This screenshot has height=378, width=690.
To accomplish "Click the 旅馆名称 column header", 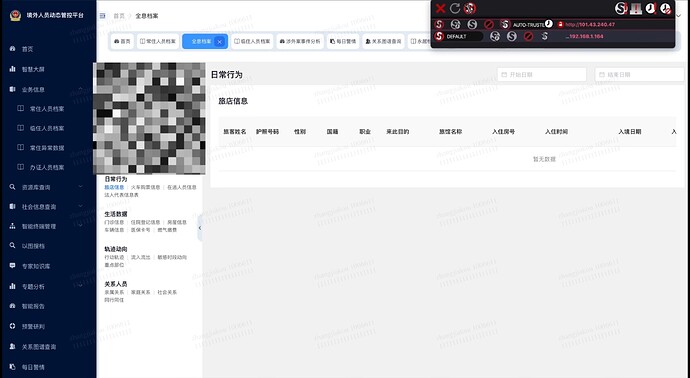I will (x=450, y=132).
